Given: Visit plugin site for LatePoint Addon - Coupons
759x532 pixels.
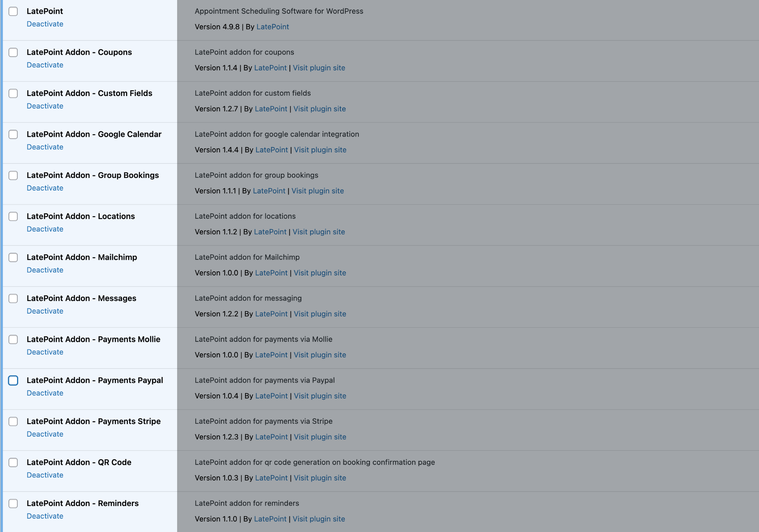Looking at the screenshot, I should pos(319,67).
